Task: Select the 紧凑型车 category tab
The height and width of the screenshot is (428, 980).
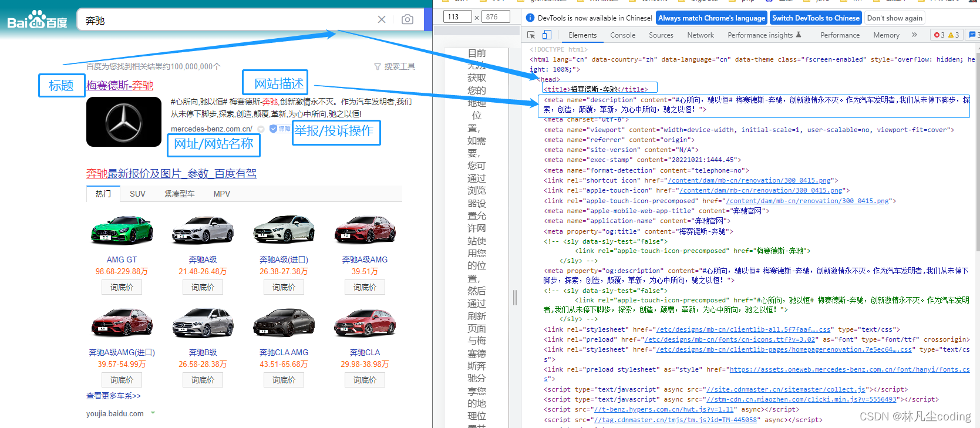Action: pos(180,194)
